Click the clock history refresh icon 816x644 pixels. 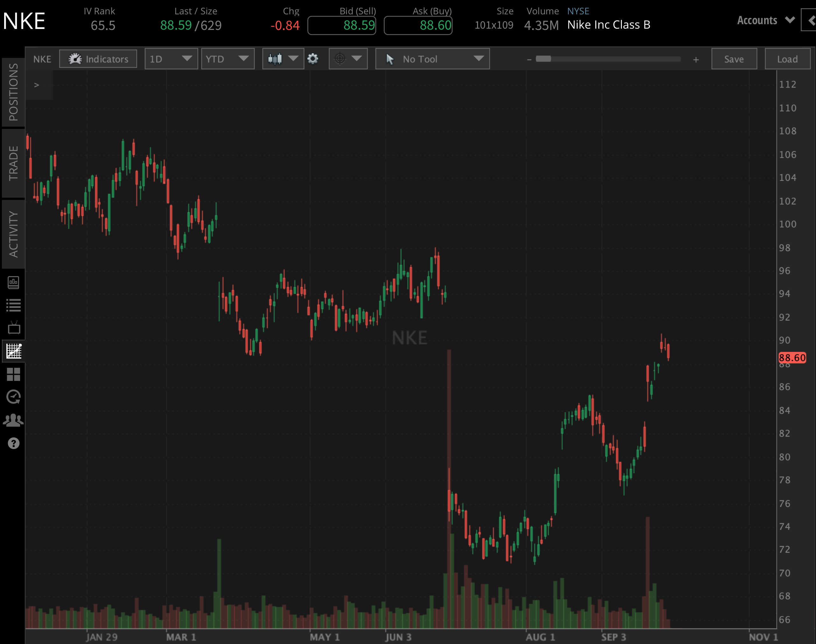pyautogui.click(x=14, y=397)
